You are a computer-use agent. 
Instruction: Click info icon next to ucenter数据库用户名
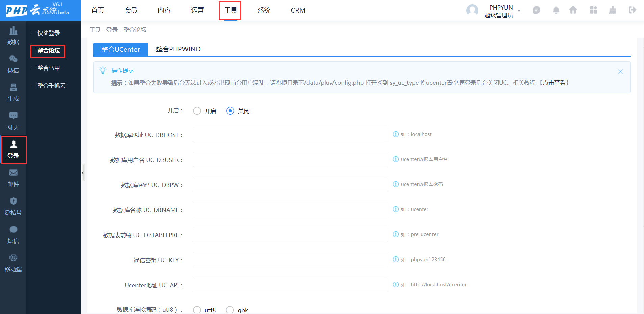396,159
